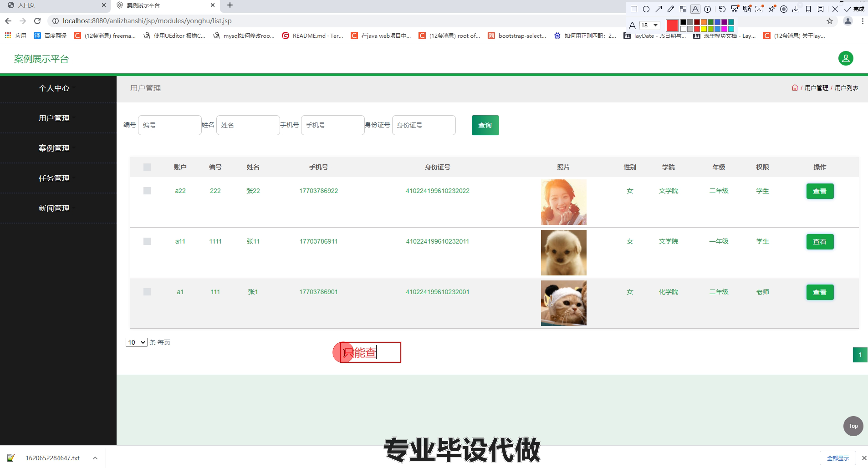Bookmark this page with star icon
868x468 pixels.
pos(830,21)
